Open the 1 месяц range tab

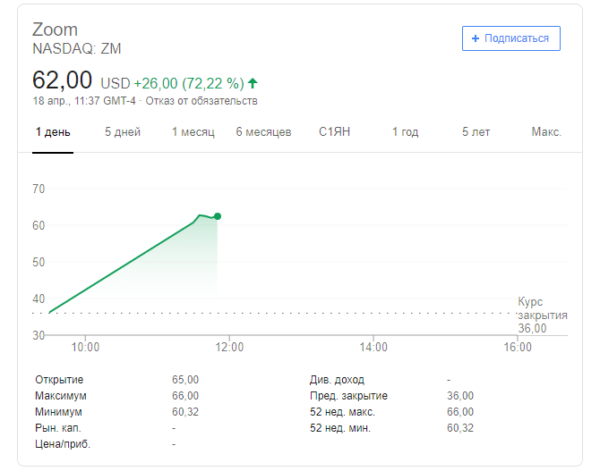pos(193,132)
